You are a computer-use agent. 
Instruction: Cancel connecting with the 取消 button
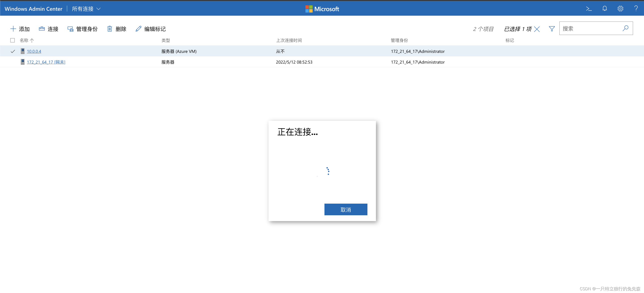tap(346, 209)
